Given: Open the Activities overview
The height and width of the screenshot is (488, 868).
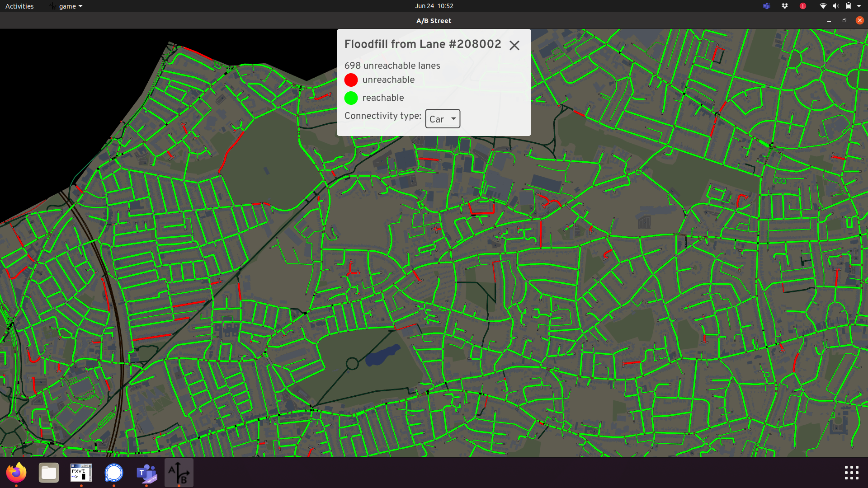Looking at the screenshot, I should coord(19,6).
